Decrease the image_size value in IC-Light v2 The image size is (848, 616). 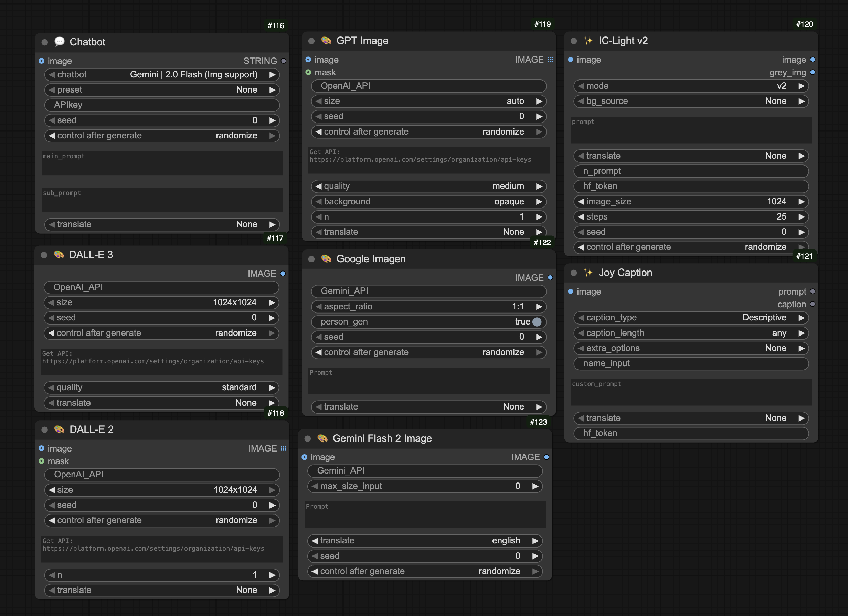pyautogui.click(x=581, y=202)
